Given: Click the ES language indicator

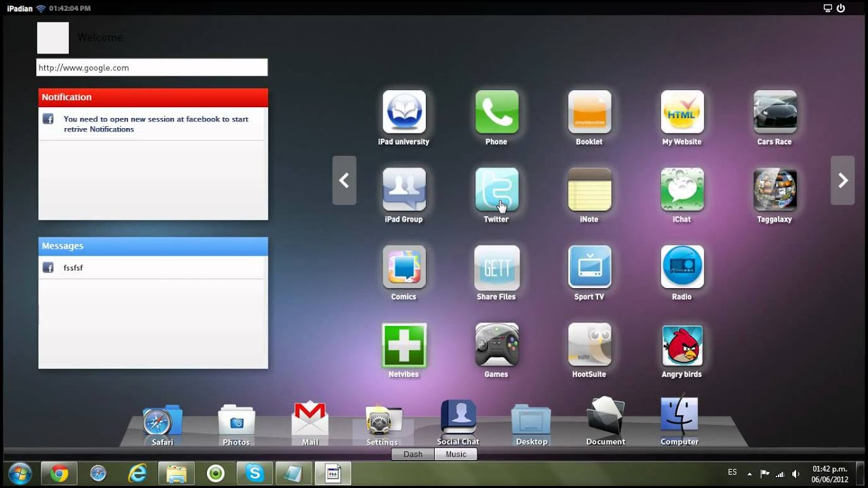Looking at the screenshot, I should click(x=732, y=472).
